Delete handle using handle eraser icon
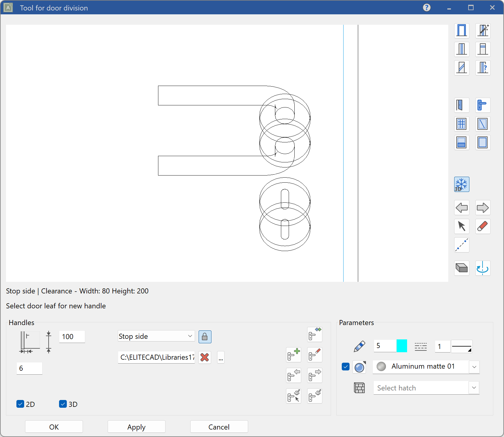504x437 pixels. tap(315, 355)
